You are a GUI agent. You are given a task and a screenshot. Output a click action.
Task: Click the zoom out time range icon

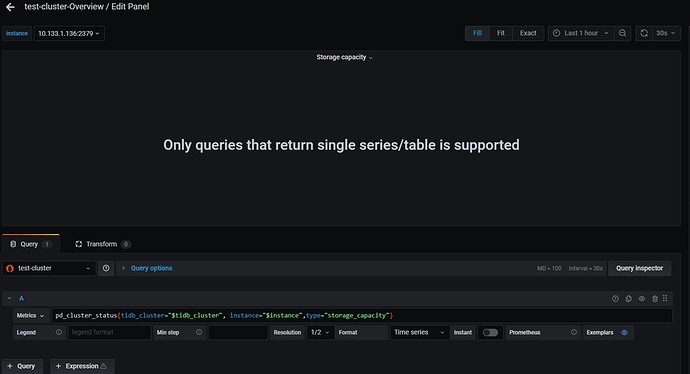pos(622,33)
